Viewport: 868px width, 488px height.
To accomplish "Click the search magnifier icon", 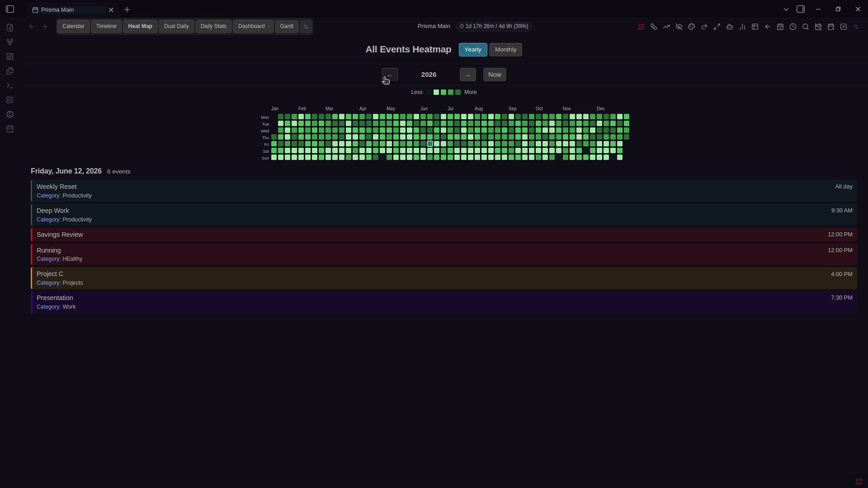I will [x=805, y=27].
